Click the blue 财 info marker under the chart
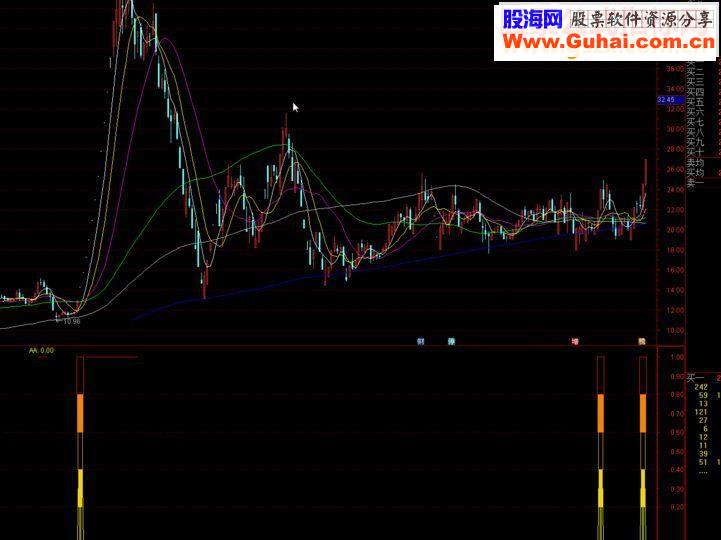Screen dimensions: 721x540 pos(420,341)
